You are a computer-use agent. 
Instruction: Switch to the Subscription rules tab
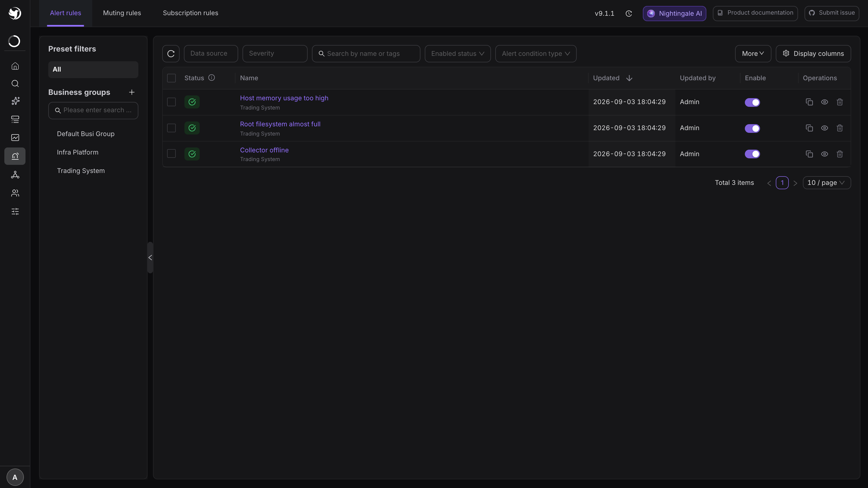pyautogui.click(x=190, y=13)
